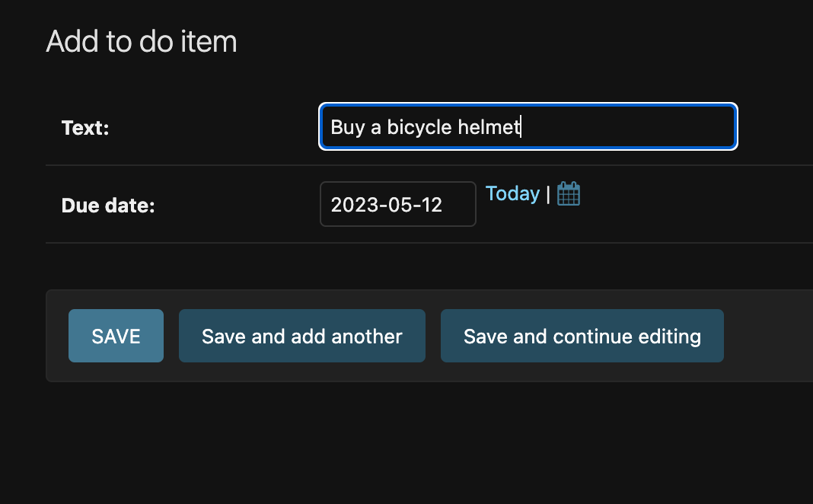
Task: Place cursor on the word "Buy"
Action: pos(347,127)
